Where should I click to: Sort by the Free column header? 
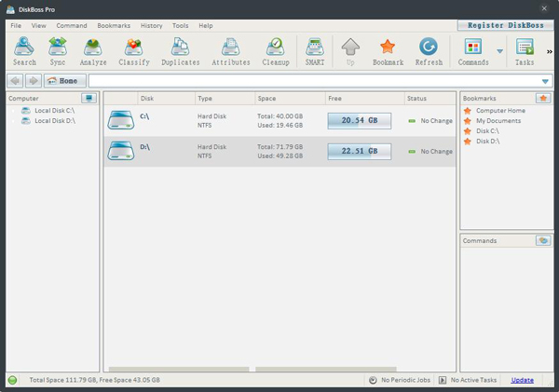tap(365, 99)
